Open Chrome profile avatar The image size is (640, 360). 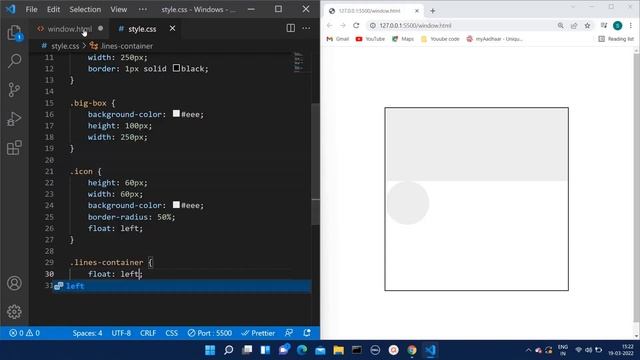pyautogui.click(x=618, y=25)
